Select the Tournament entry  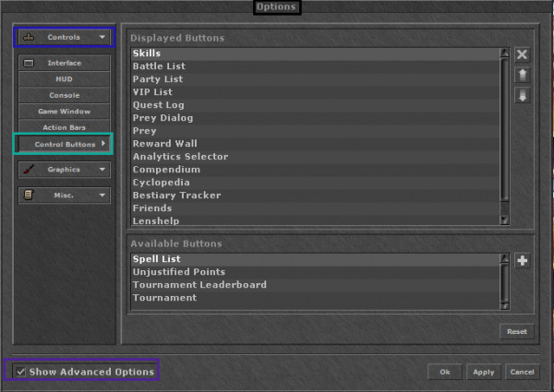click(315, 298)
